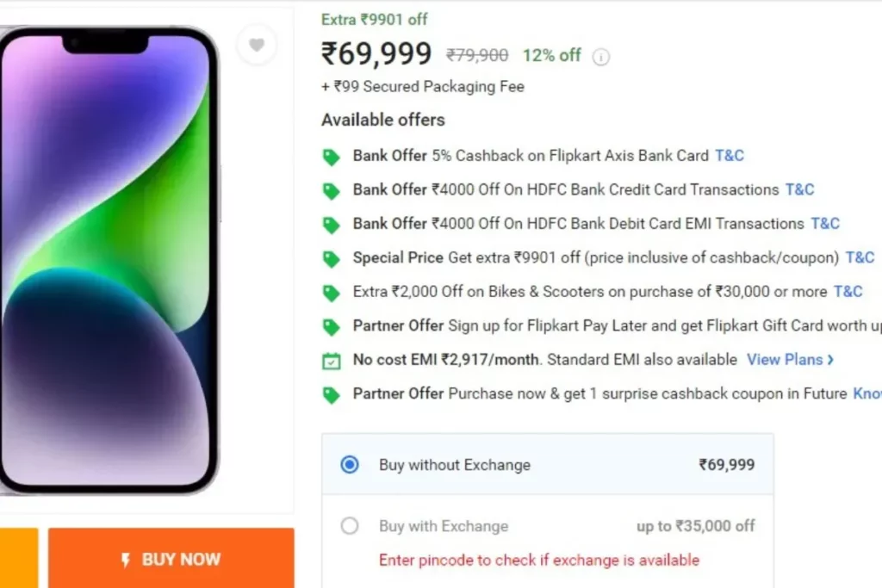The image size is (882, 588).
Task: Select Buy with Exchange radio option
Action: pos(350,526)
